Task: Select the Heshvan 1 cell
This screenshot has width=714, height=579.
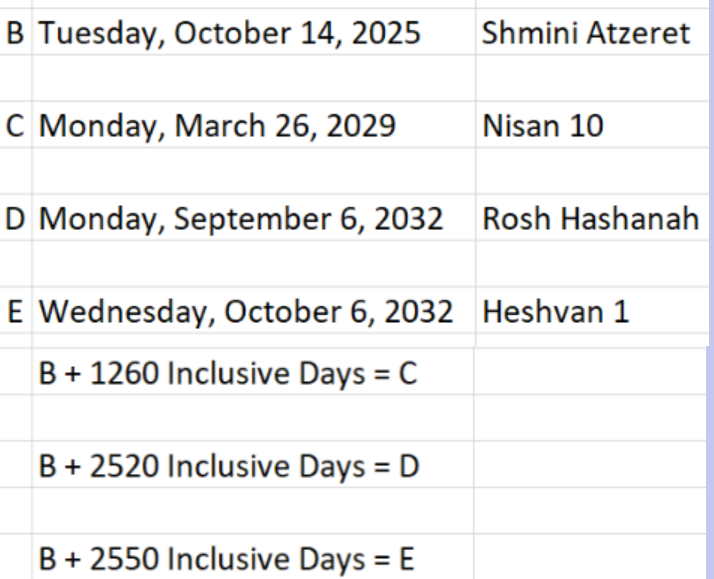Action: coord(556,312)
